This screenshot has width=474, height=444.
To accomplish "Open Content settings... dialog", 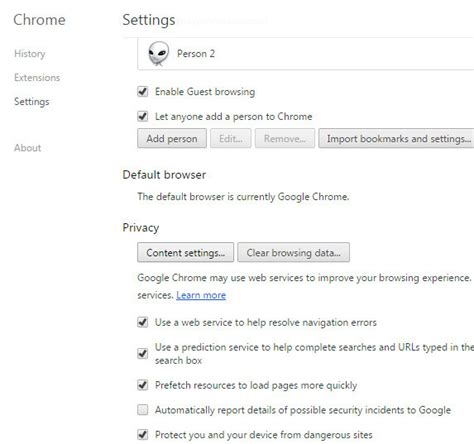I will [x=185, y=252].
